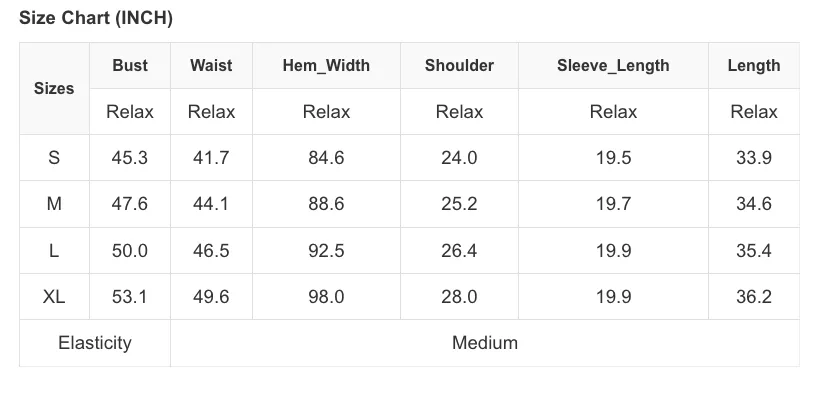Select the Sizes column header

coord(54,88)
